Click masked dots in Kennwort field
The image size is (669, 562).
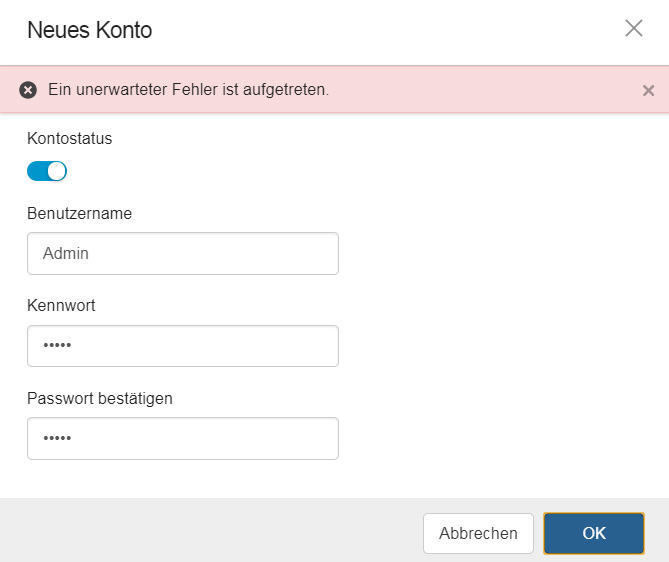(x=57, y=345)
